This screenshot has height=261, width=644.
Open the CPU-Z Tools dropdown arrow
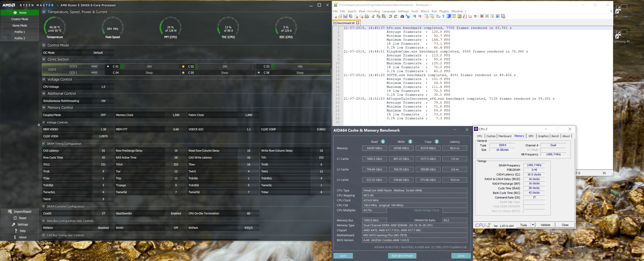coord(533,225)
